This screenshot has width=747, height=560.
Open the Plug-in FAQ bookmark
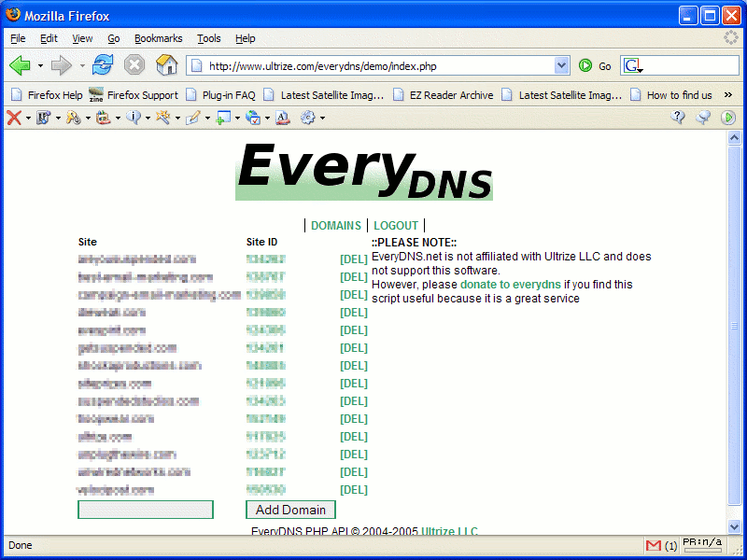[x=220, y=95]
